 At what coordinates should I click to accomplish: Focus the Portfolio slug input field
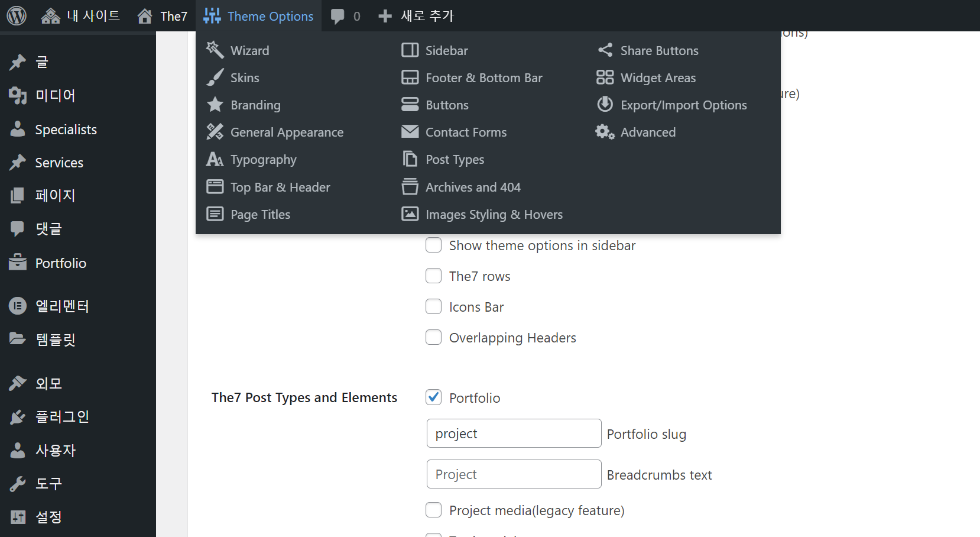click(514, 434)
